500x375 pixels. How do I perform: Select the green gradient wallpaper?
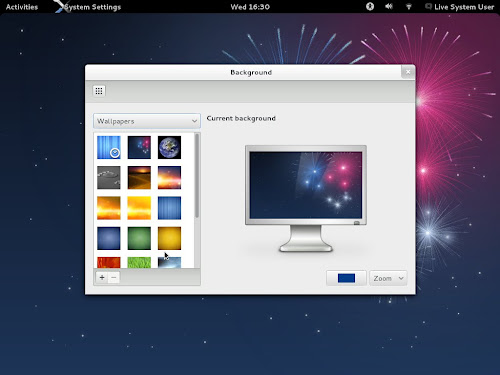[x=139, y=238]
